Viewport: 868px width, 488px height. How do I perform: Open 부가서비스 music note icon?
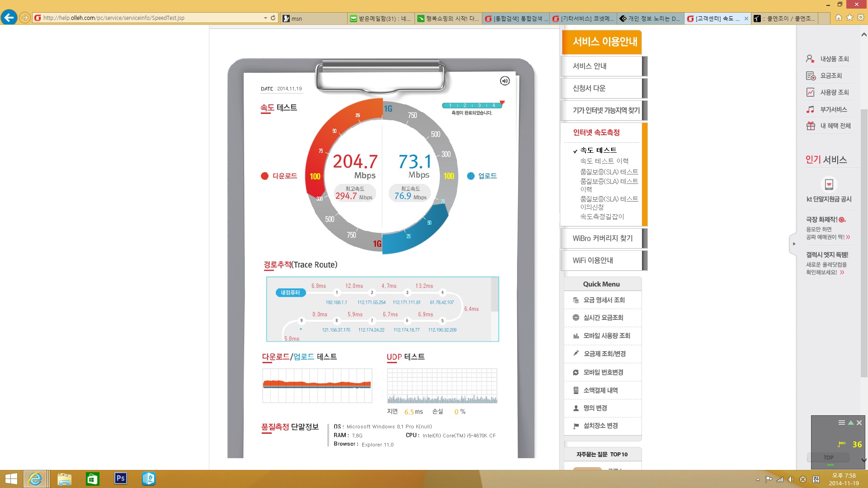tap(810, 109)
